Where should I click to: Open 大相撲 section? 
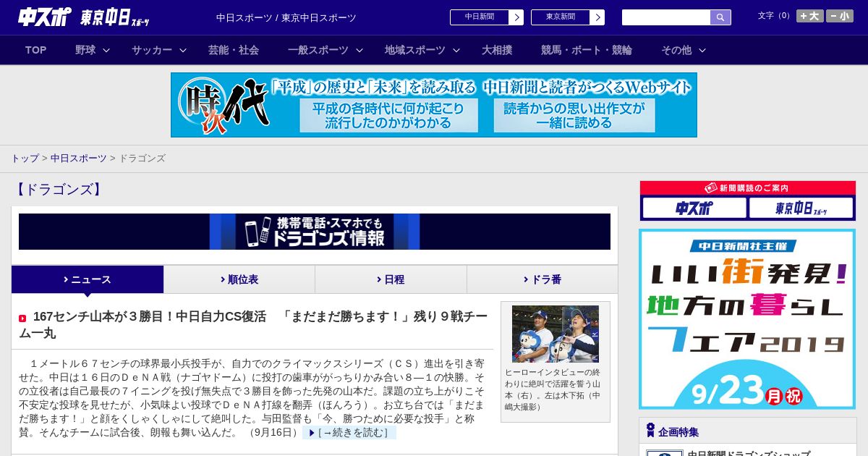click(x=497, y=50)
